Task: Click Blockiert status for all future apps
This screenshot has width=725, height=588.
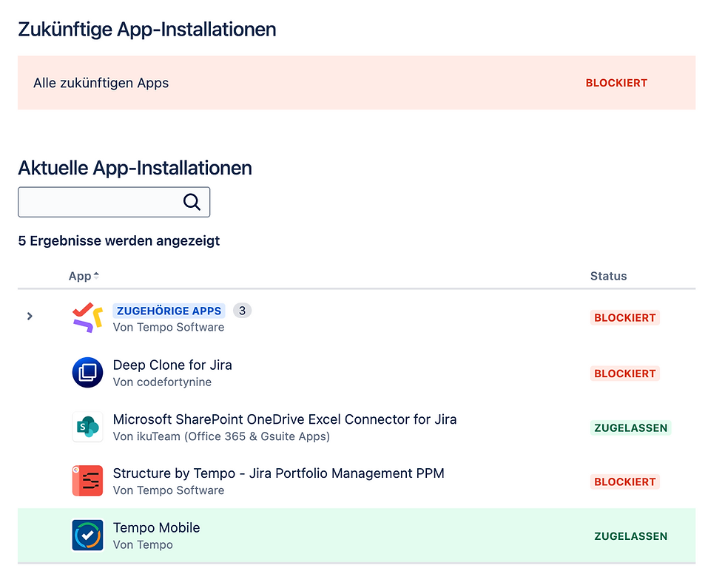Action: coord(616,83)
